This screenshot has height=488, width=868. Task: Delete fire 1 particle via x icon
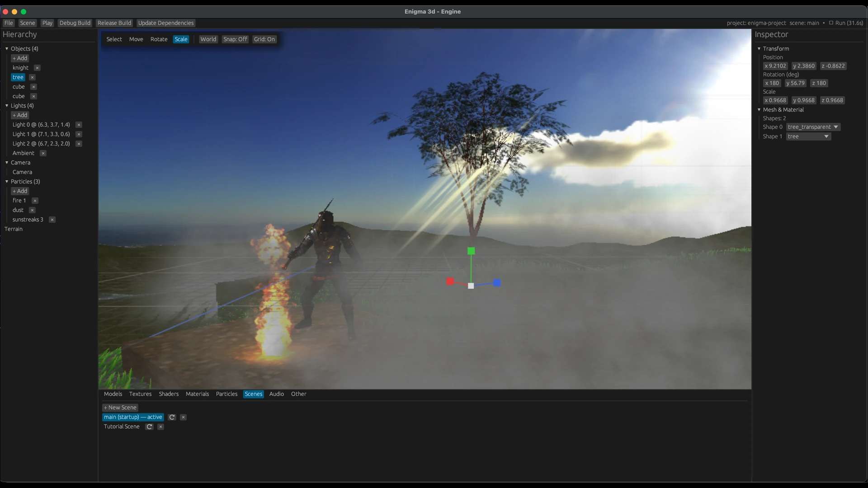pos(35,201)
